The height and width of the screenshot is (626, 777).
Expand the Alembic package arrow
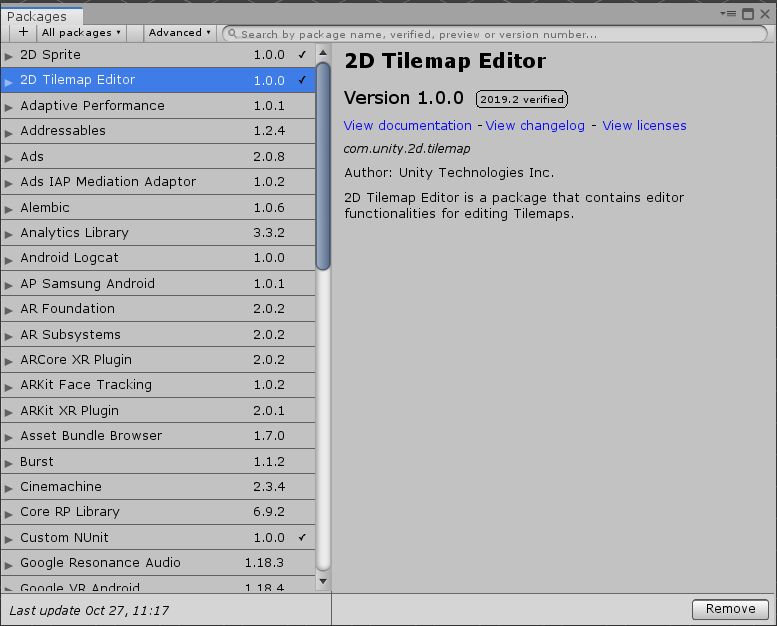pos(8,209)
